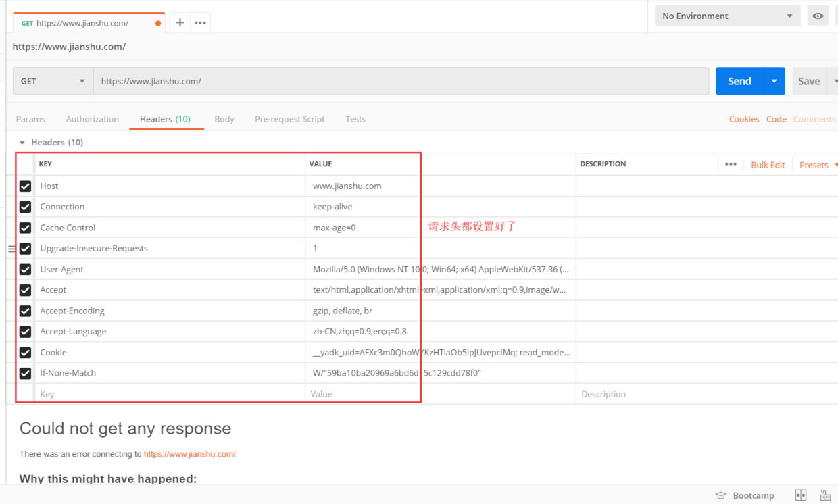Click the If-None-Match key cell
The height and width of the screenshot is (504, 838).
tap(170, 373)
